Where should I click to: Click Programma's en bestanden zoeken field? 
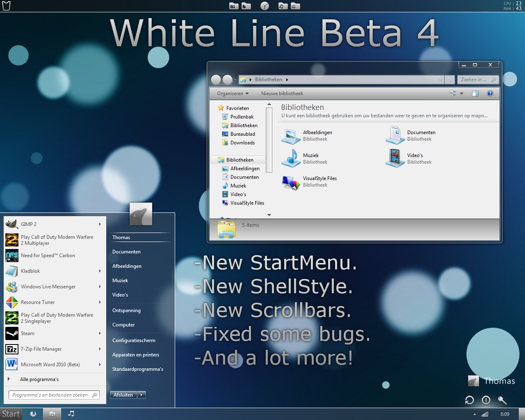tap(54, 395)
